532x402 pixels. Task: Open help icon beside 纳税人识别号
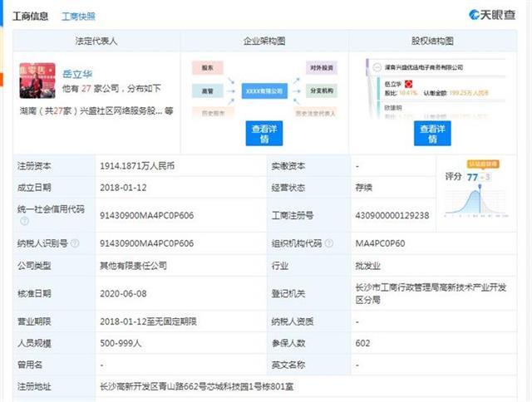[x=75, y=243]
